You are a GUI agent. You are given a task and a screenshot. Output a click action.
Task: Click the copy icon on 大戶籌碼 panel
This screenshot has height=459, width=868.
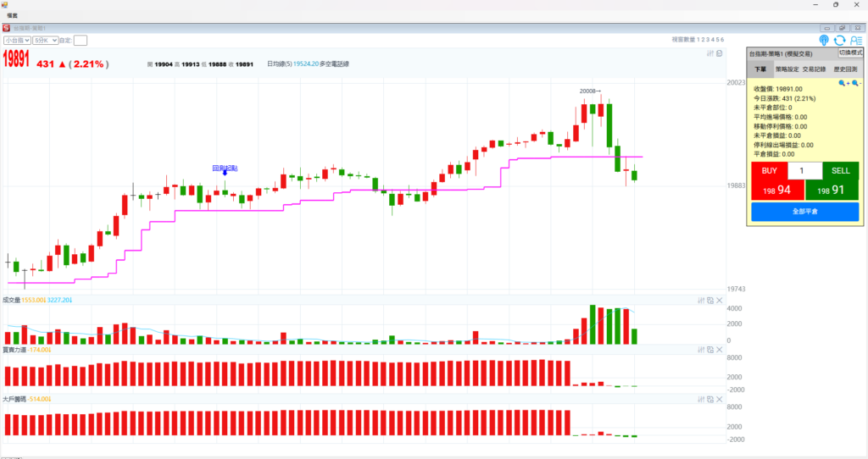tap(710, 398)
